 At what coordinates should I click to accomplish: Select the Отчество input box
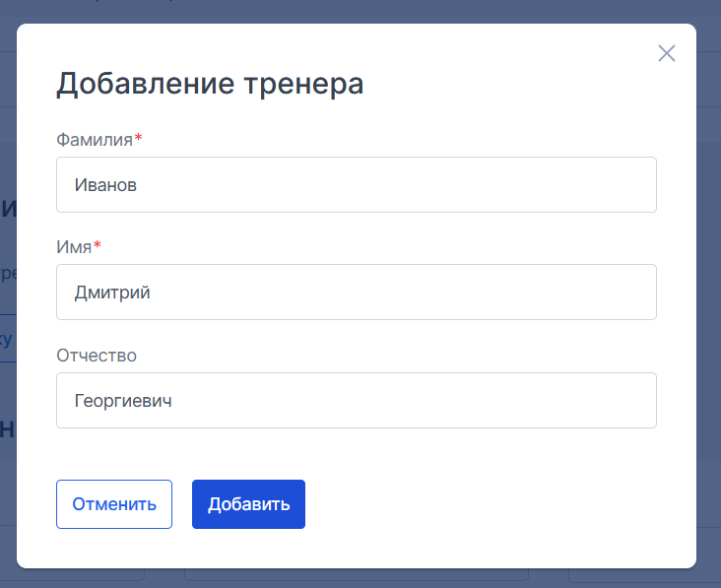357,401
